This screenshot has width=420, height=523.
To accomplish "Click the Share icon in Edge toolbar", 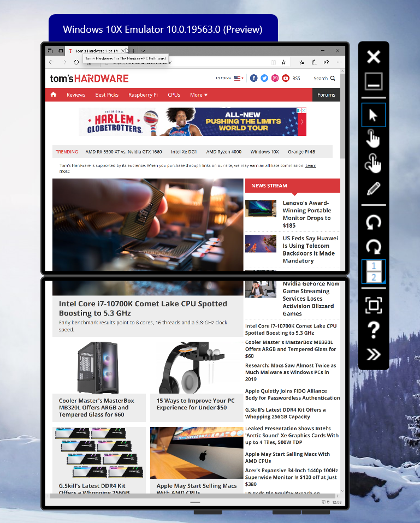I will pos(326,62).
